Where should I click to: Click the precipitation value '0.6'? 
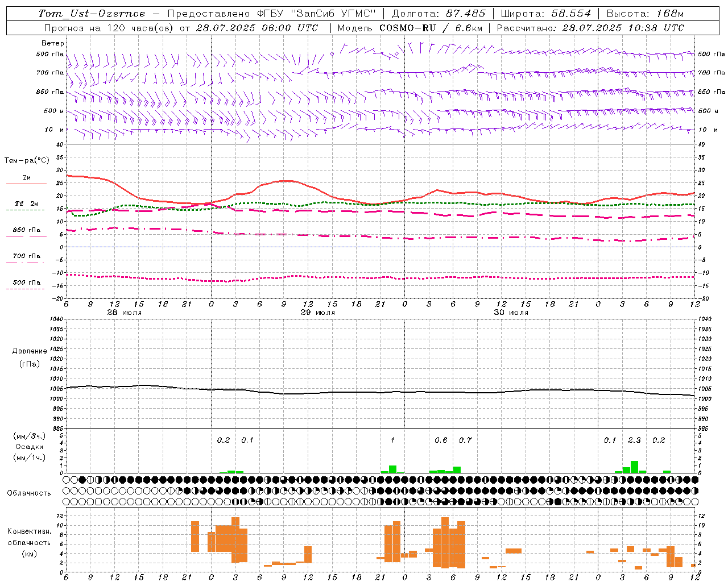pyautogui.click(x=441, y=440)
